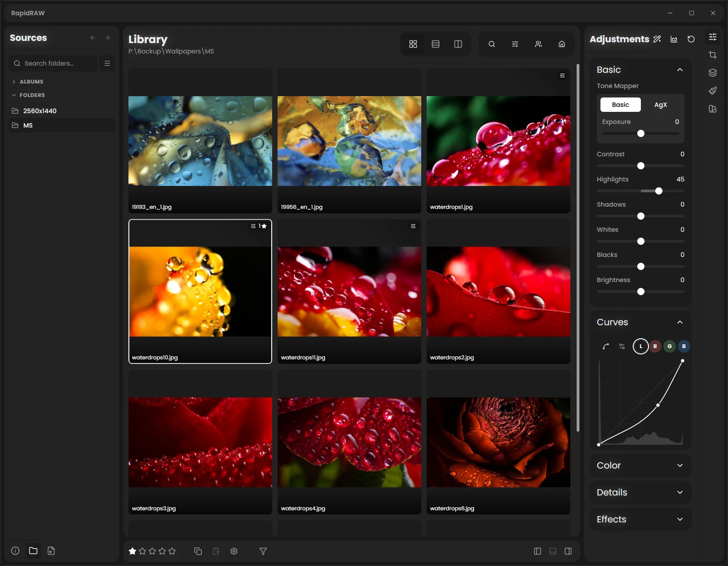Collapse the FOLDERS section
Image resolution: width=728 pixels, height=566 pixels.
tap(28, 95)
